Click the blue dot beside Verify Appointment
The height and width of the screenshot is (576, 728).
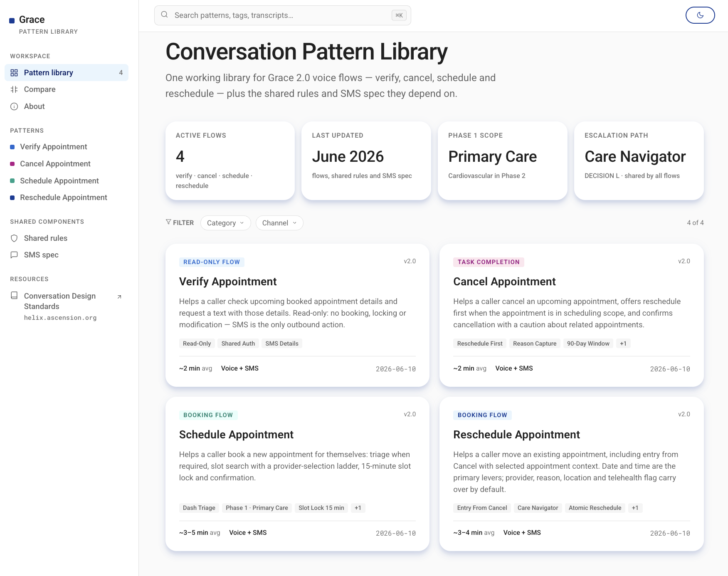click(12, 147)
